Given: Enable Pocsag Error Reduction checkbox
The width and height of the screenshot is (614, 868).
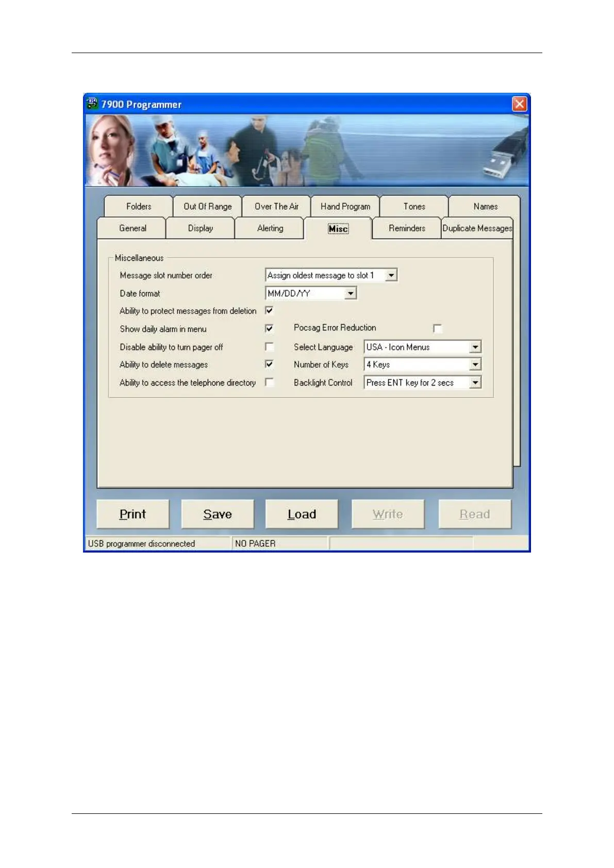Looking at the screenshot, I should (x=438, y=328).
